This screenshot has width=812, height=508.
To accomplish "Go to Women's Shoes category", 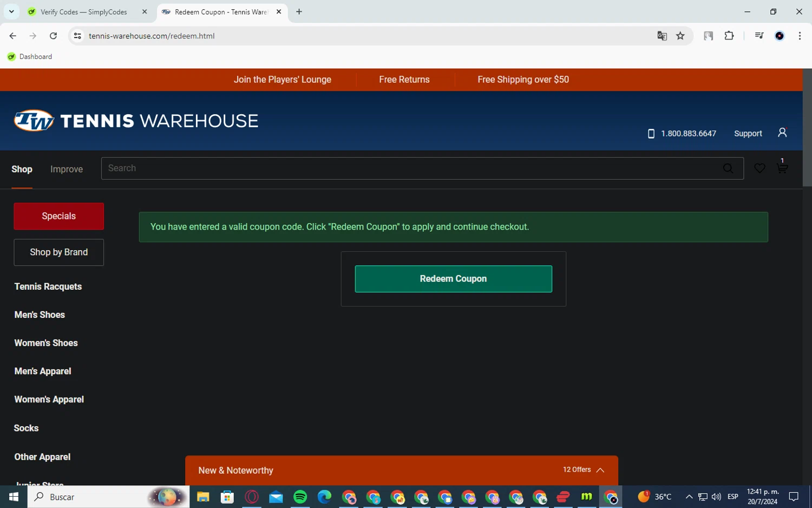I will 46,343.
